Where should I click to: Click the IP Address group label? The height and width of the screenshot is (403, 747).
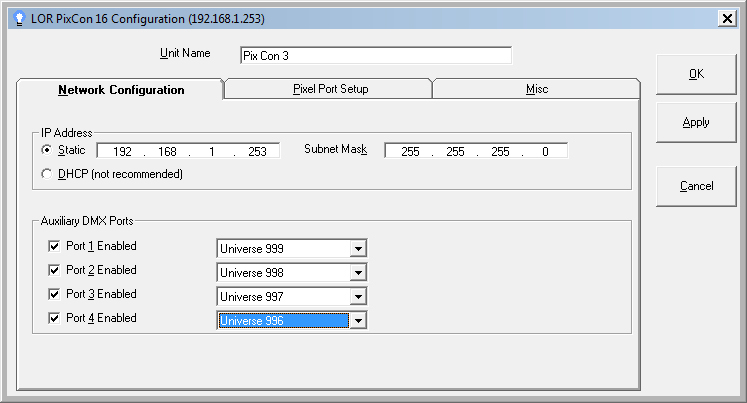(66, 132)
